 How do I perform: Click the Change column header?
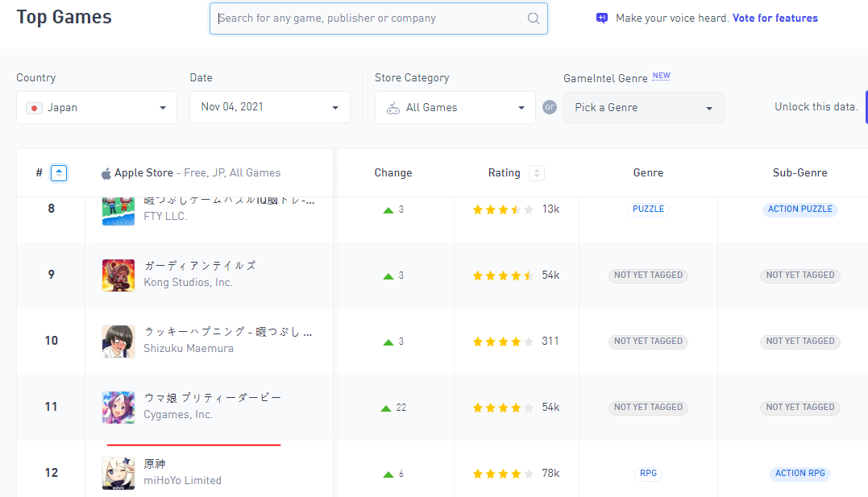[393, 172]
